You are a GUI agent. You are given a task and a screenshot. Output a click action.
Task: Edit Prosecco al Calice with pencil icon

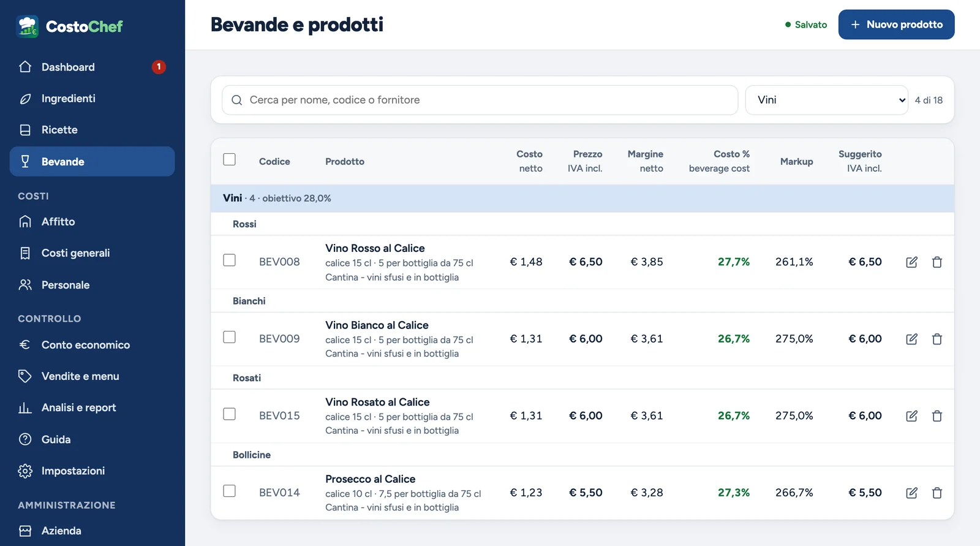tap(911, 493)
